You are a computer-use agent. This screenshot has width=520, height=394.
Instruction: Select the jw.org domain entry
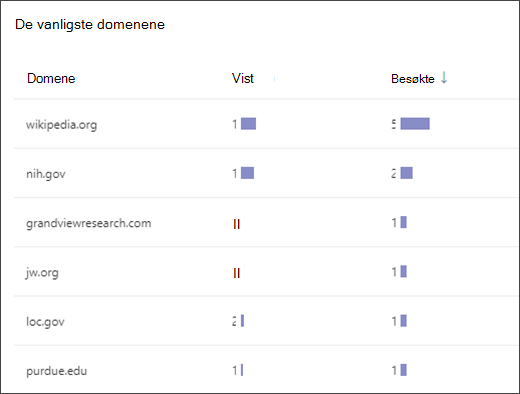pos(42,272)
